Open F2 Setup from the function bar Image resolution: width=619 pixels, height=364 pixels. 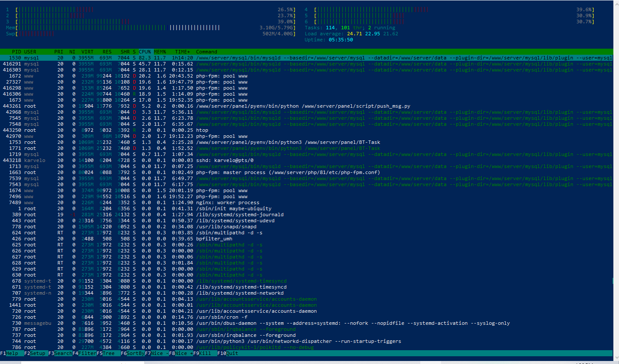click(x=34, y=353)
